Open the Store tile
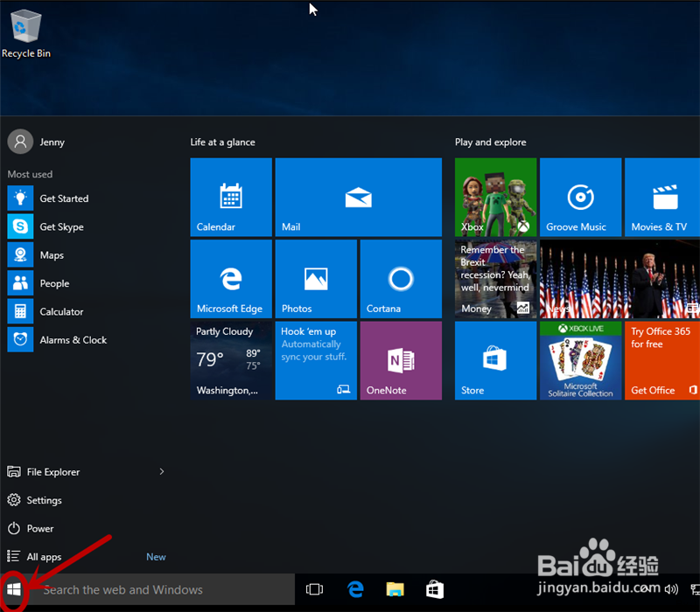The image size is (700, 612). point(495,360)
